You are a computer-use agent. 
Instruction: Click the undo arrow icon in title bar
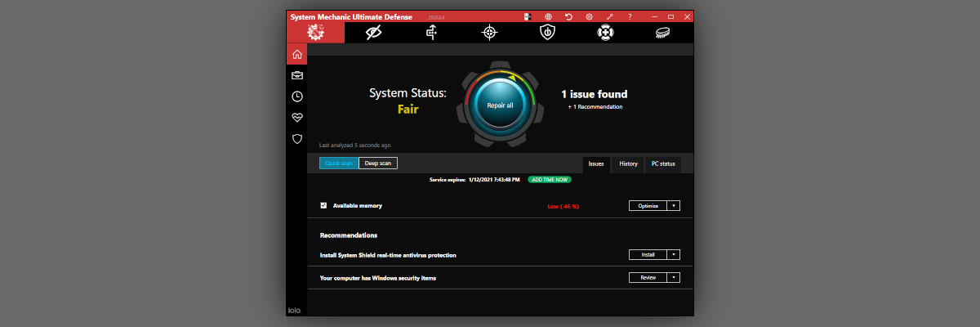coord(568,16)
